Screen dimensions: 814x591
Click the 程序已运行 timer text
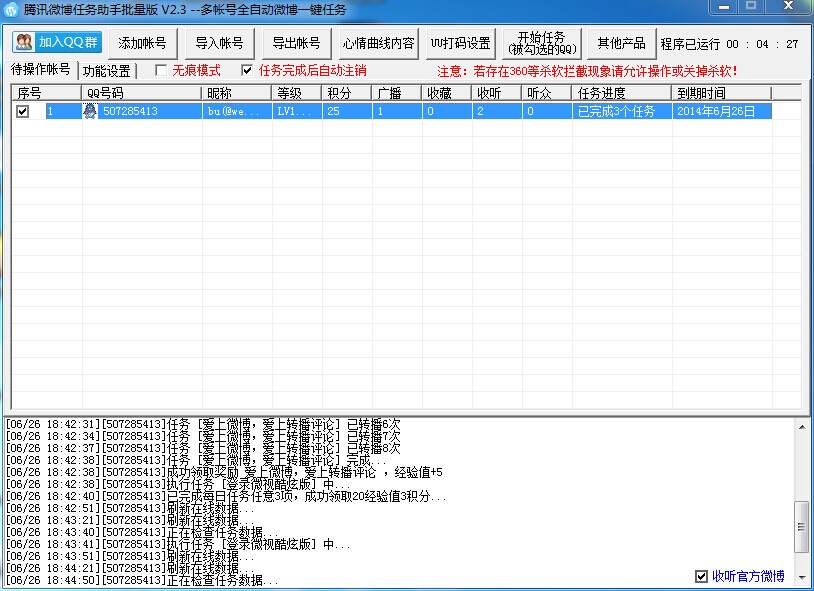click(729, 44)
